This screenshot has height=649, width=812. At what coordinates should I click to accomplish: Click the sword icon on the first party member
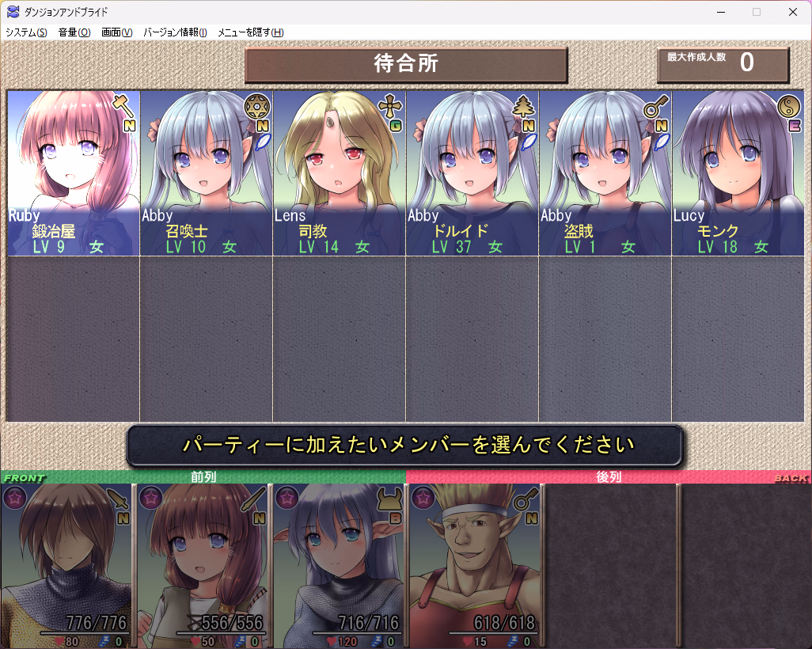pos(118,499)
